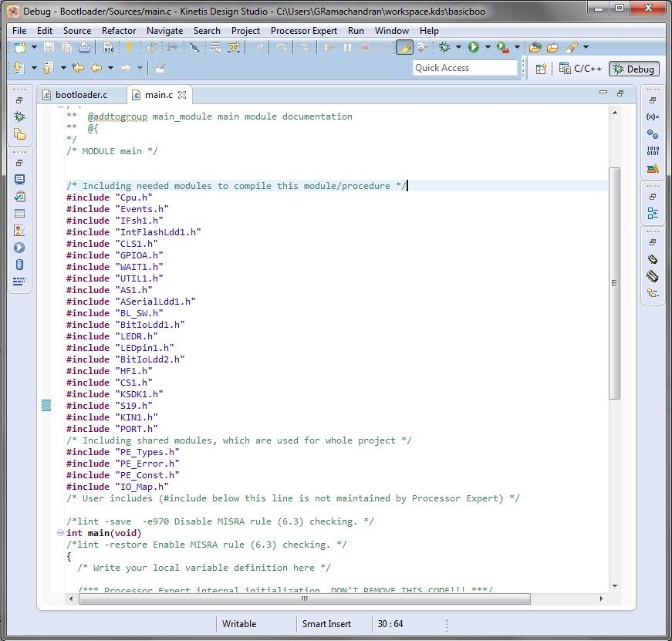
Task: Click the Save floppy disk icon
Action: point(49,48)
